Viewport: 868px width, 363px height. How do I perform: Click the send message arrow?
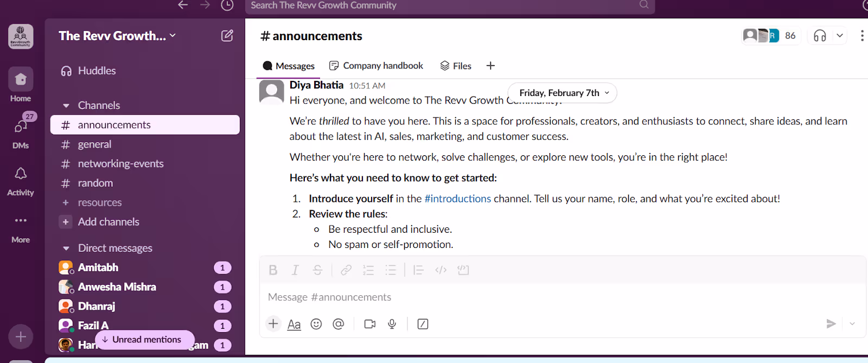click(831, 324)
